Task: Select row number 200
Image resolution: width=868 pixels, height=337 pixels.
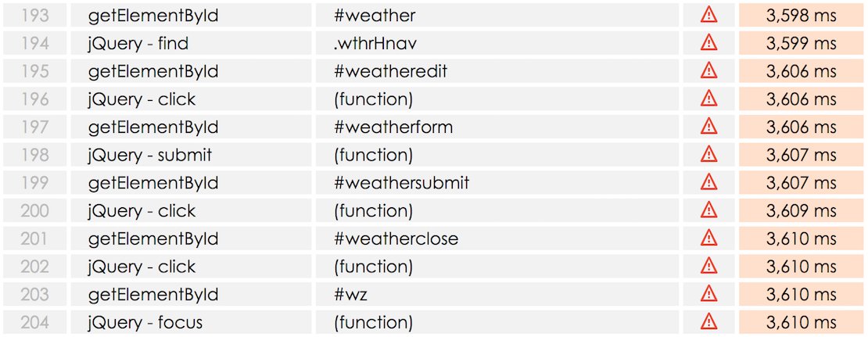Action: point(35,211)
